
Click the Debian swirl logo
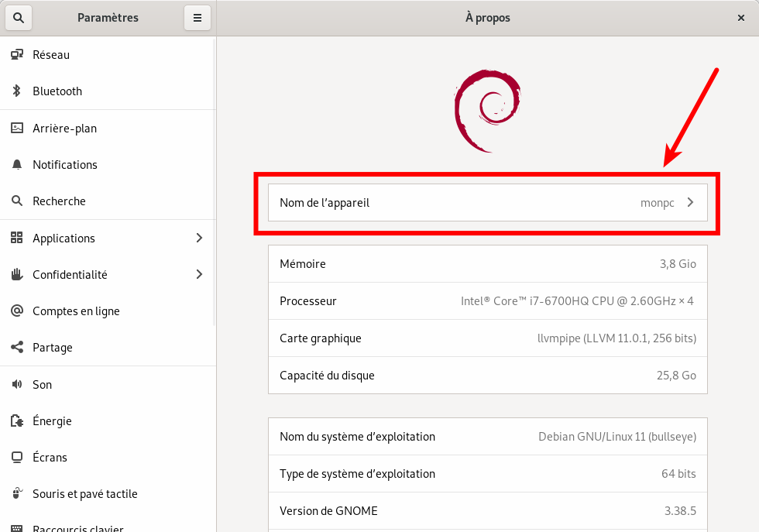487,111
